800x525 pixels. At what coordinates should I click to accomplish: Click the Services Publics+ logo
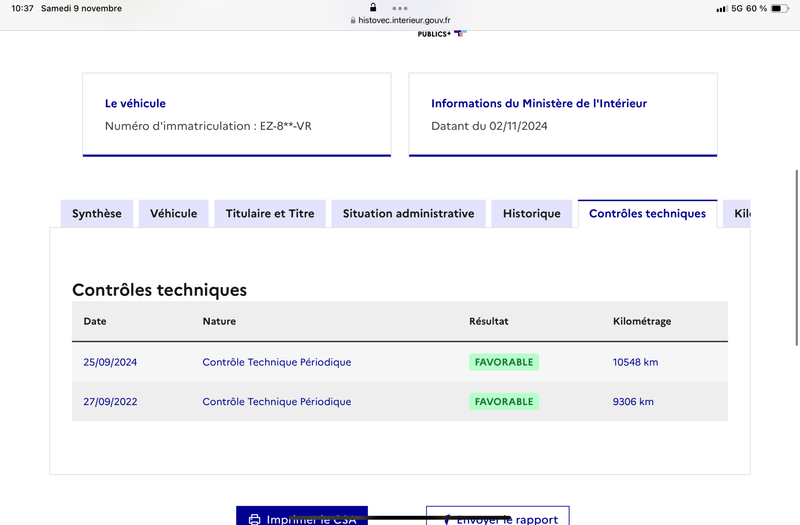click(442, 34)
